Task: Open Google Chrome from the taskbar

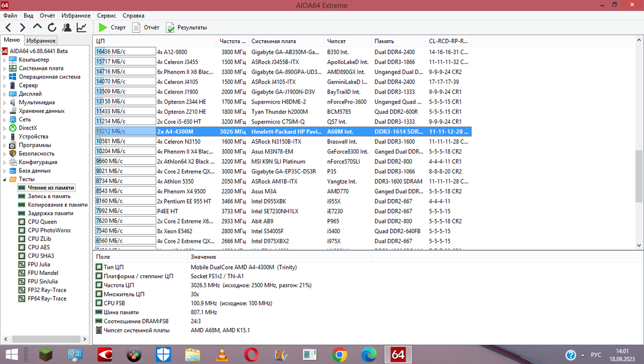Action: [x=339, y=355]
